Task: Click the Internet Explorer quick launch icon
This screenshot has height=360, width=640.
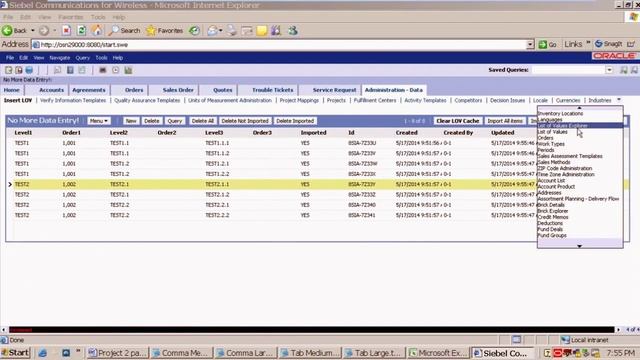Action: click(x=42, y=353)
